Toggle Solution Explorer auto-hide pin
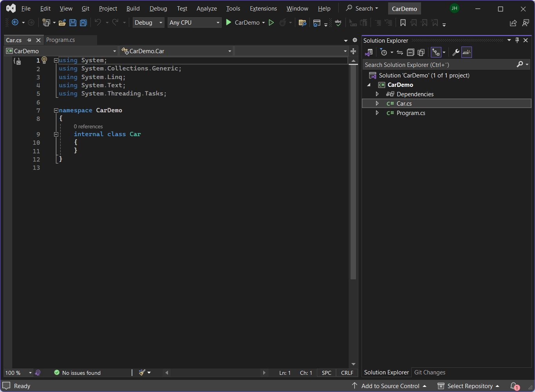The width and height of the screenshot is (535, 392). pos(517,40)
